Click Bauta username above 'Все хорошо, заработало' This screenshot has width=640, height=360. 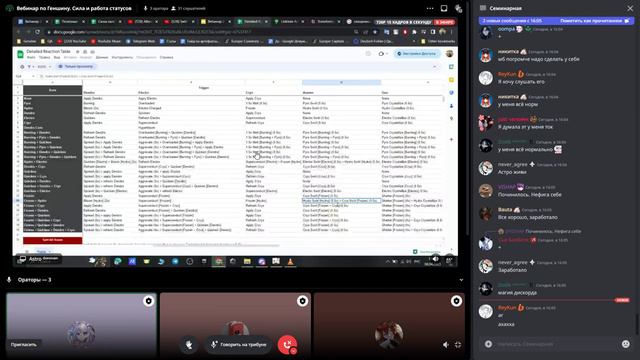coord(505,209)
